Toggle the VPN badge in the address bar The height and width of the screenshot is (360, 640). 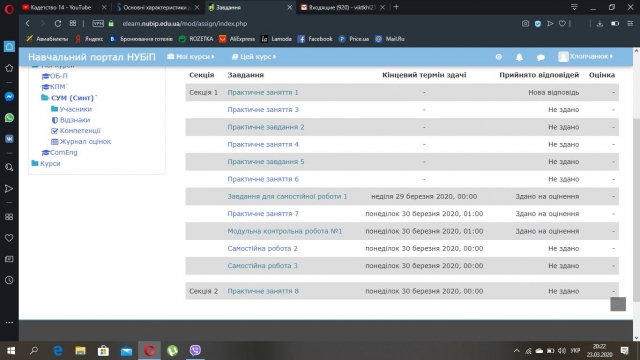[98, 24]
